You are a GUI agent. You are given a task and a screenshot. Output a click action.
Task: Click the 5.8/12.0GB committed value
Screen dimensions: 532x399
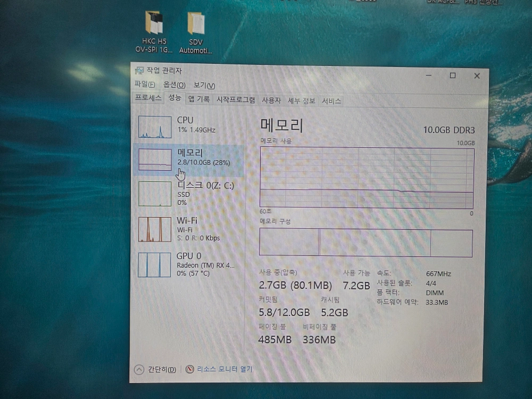coord(284,312)
